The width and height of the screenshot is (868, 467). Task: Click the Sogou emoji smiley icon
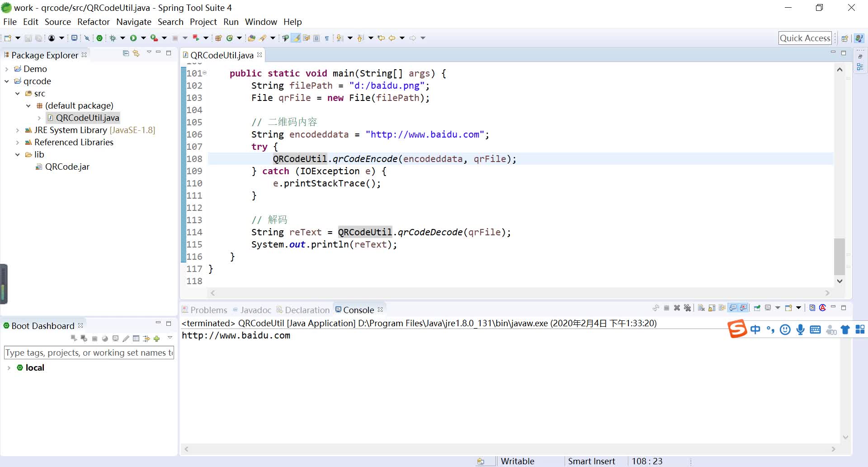coord(785,329)
